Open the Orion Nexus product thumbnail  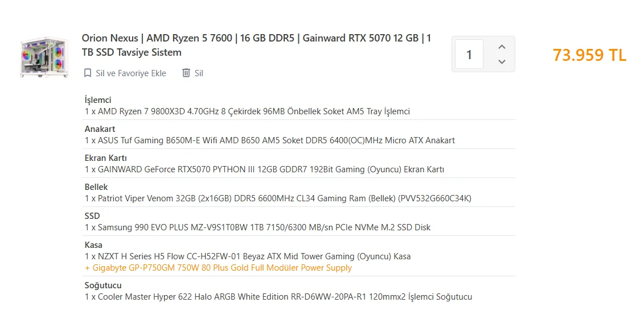pyautogui.click(x=44, y=56)
